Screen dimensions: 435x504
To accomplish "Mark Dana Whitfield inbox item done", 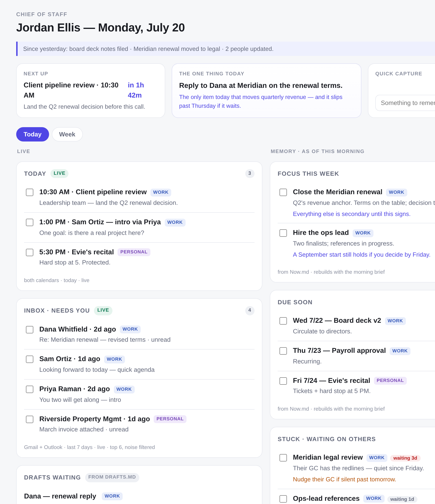I will tap(30, 330).
